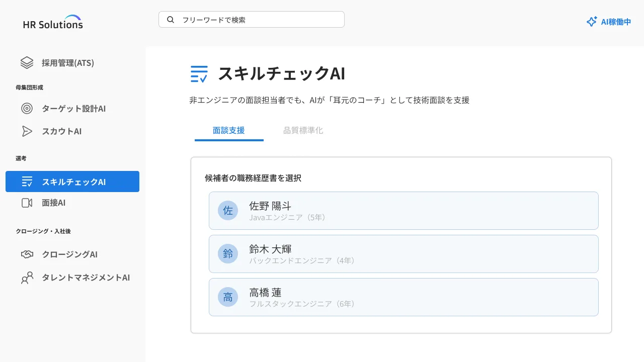Click the 鈴 avatar for 鈴木 大輝
Screen dimensions: 644x362
point(228,254)
